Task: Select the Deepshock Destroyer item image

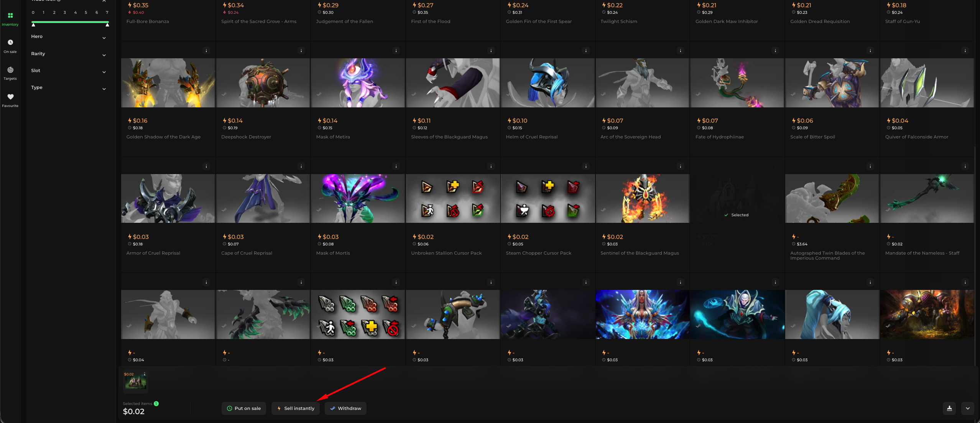Action: [x=263, y=83]
